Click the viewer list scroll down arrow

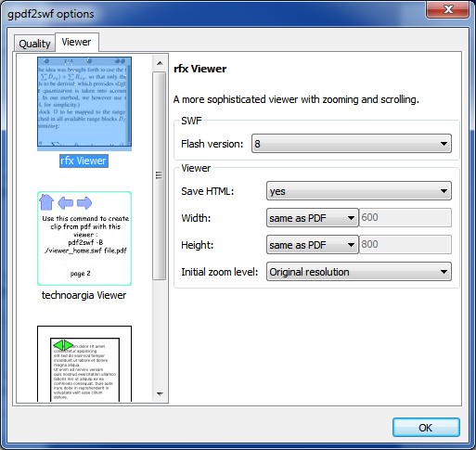[x=160, y=393]
